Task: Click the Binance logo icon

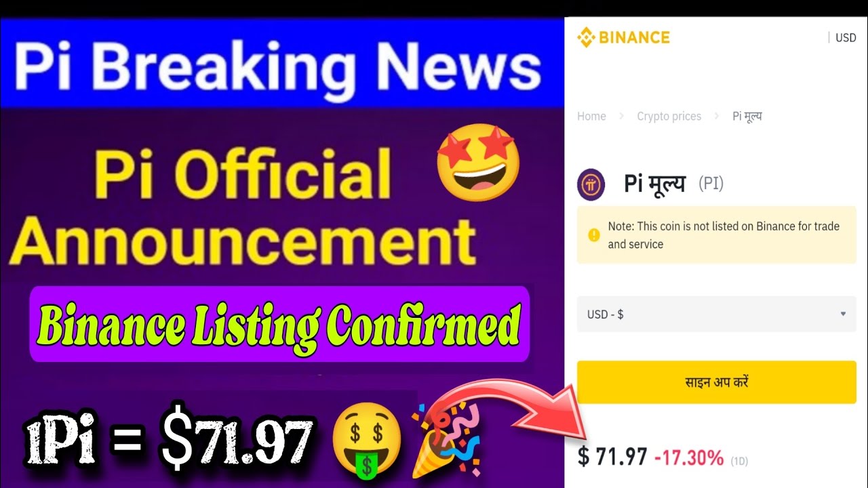Action: tap(586, 37)
